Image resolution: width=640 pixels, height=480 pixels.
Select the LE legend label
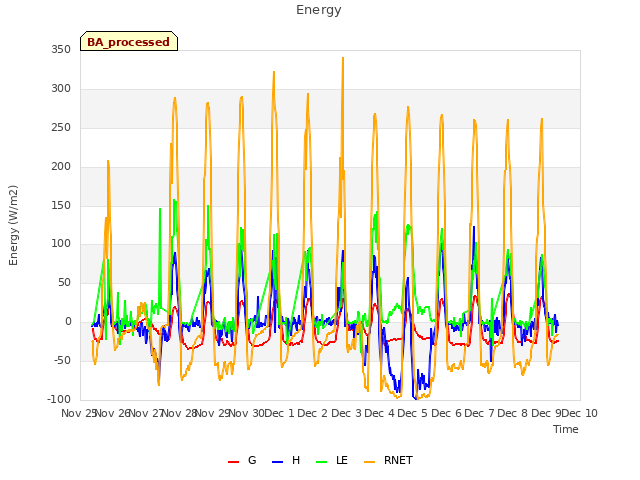(x=342, y=460)
